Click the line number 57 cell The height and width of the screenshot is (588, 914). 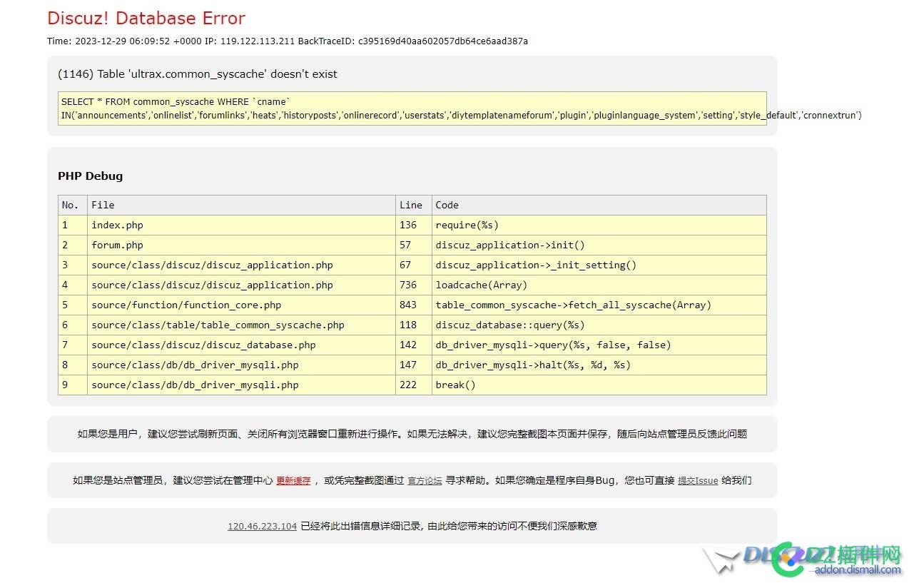[413, 245]
